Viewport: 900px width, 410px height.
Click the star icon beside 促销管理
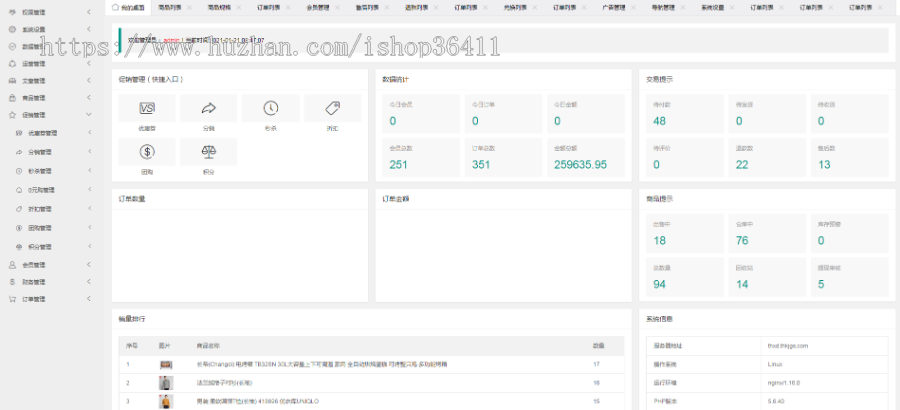(x=13, y=115)
